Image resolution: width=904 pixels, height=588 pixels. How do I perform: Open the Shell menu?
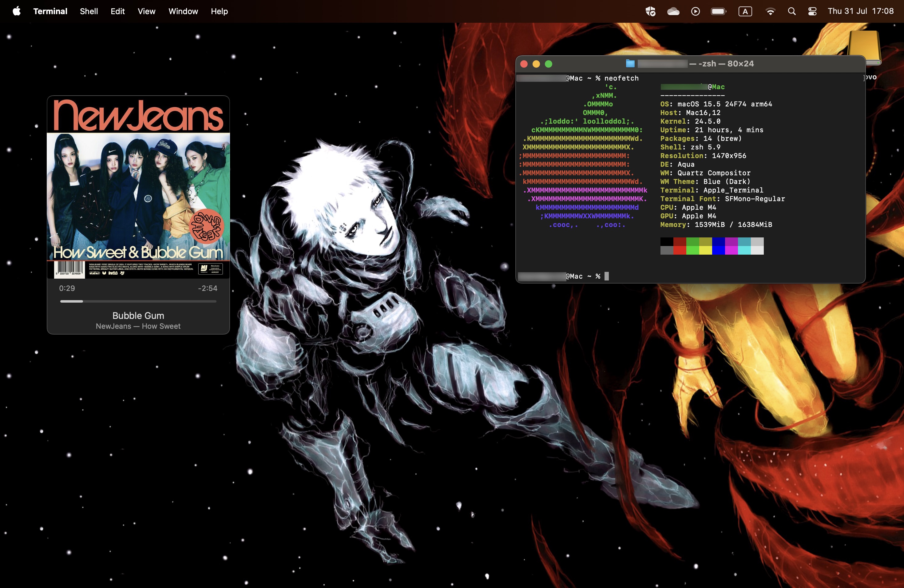click(89, 11)
